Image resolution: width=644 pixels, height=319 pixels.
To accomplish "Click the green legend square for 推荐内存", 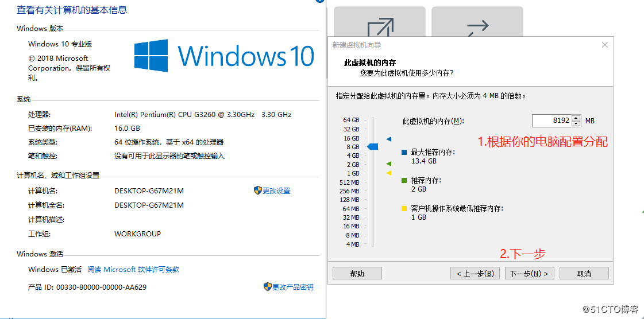I will 404,180.
